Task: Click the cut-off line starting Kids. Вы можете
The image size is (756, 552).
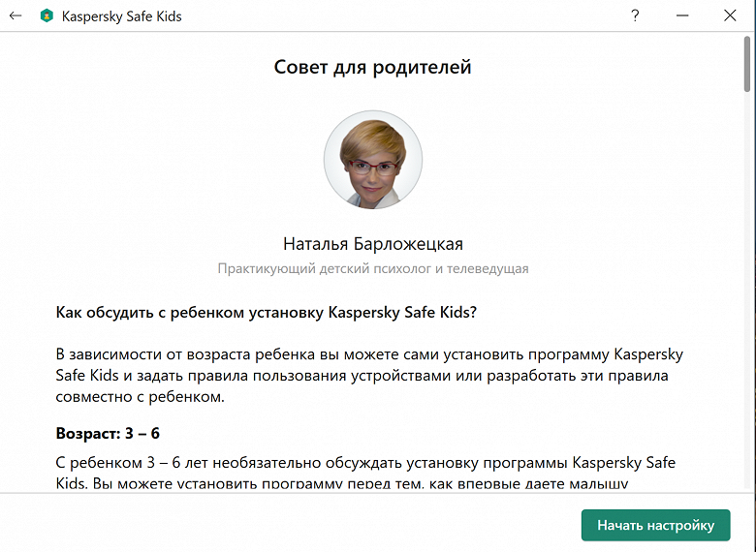Action: (342, 483)
